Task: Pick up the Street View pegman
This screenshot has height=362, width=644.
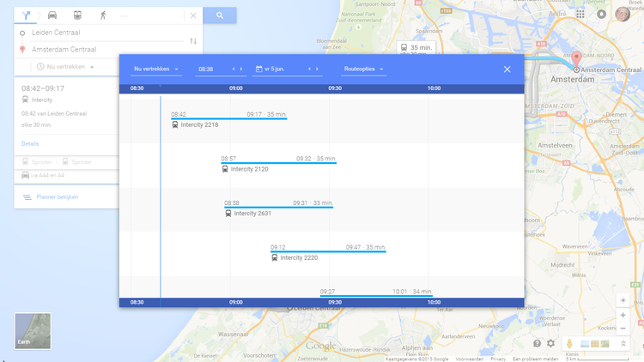Action: click(569, 343)
